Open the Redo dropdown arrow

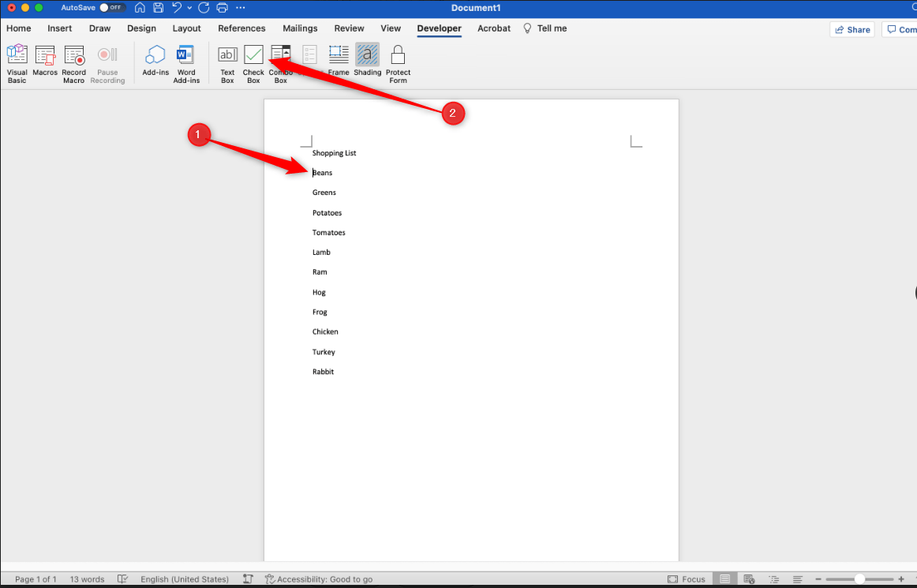pos(204,8)
